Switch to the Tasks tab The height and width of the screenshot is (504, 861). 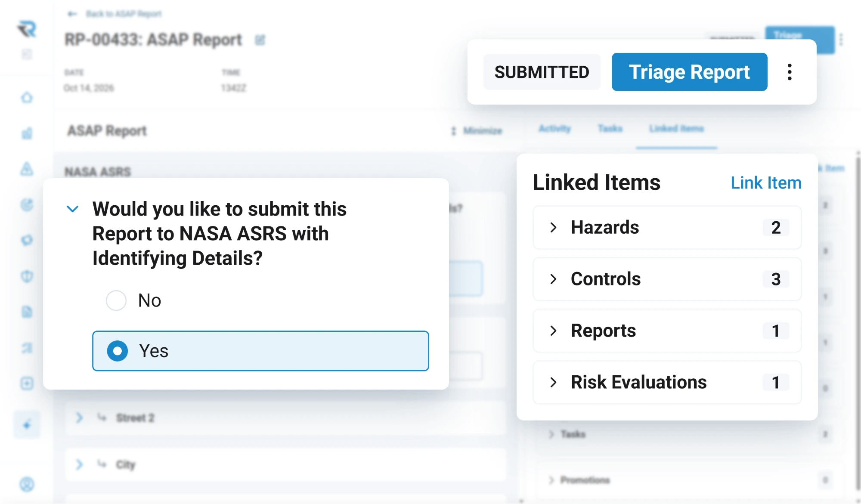point(610,128)
